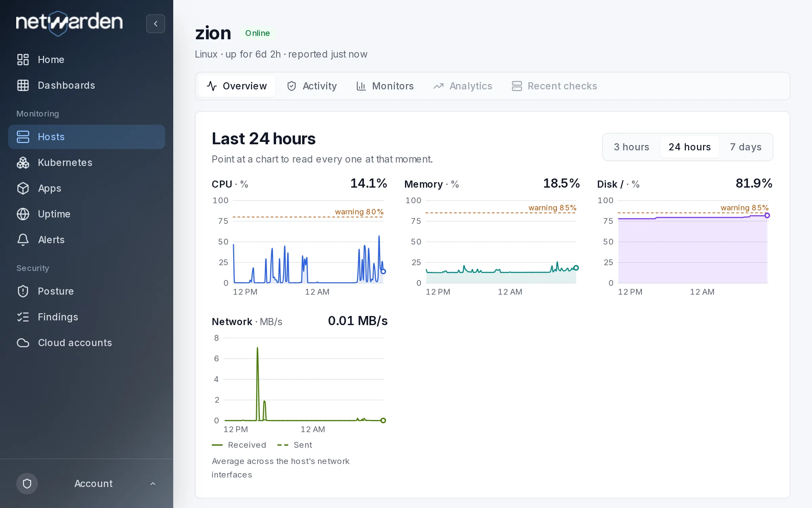Open the Hosts page label

tap(51, 137)
